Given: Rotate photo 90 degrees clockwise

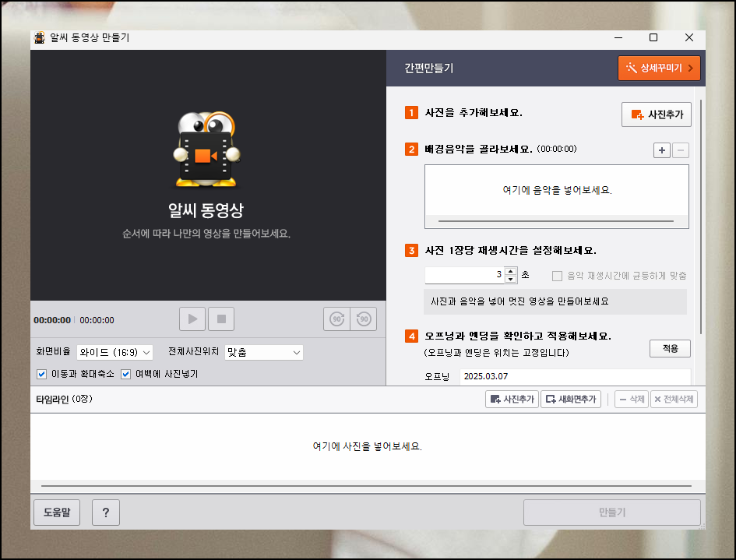Looking at the screenshot, I should point(336,319).
